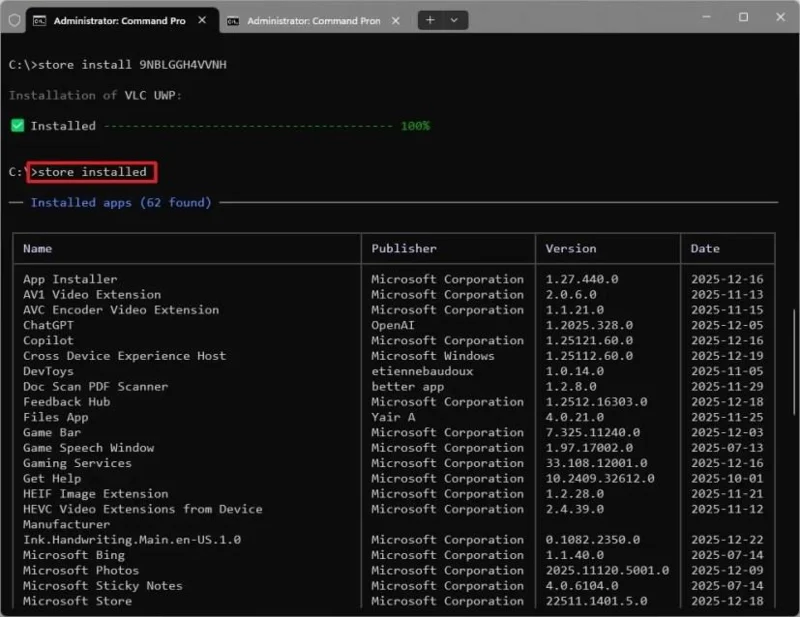The width and height of the screenshot is (800, 617).
Task: Click the 'Get Help' app name
Action: pyautogui.click(x=52, y=478)
